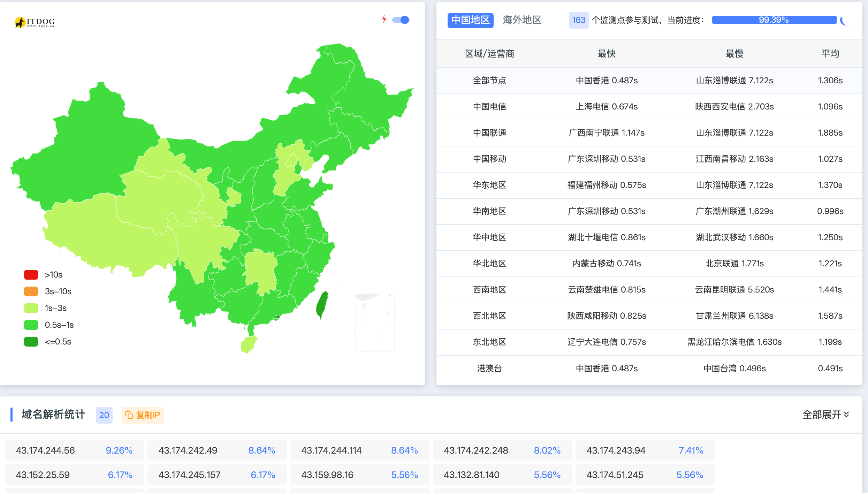The height and width of the screenshot is (493, 868).
Task: Click the chevron next to 全部展开
Action: [846, 415]
